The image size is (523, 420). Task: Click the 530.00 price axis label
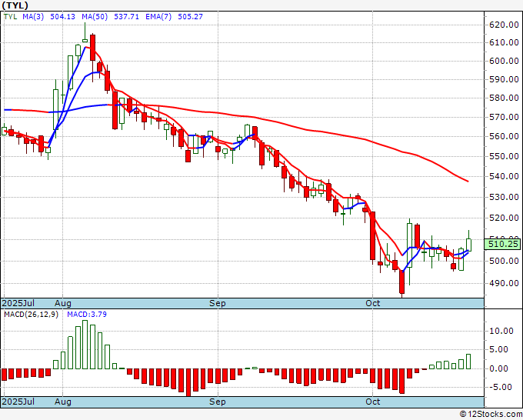(x=504, y=197)
